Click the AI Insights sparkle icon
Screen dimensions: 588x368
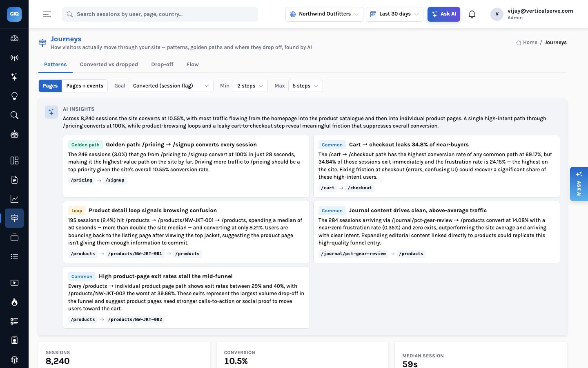[x=51, y=112]
